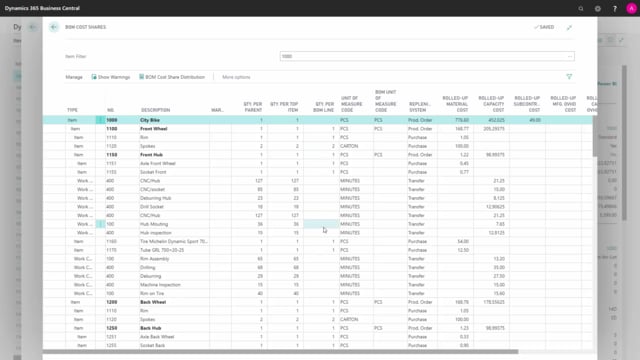Open the help question mark icon

click(615, 8)
